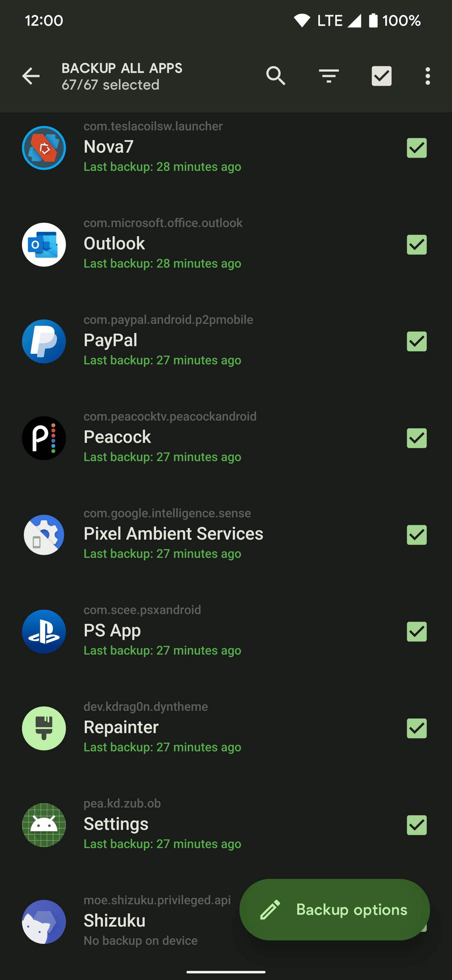
Task: Toggle the select-all checkbox in toolbar
Action: 381,76
